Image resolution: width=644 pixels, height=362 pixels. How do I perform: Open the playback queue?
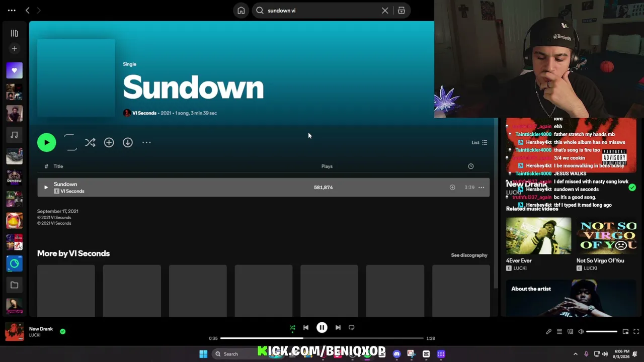559,332
